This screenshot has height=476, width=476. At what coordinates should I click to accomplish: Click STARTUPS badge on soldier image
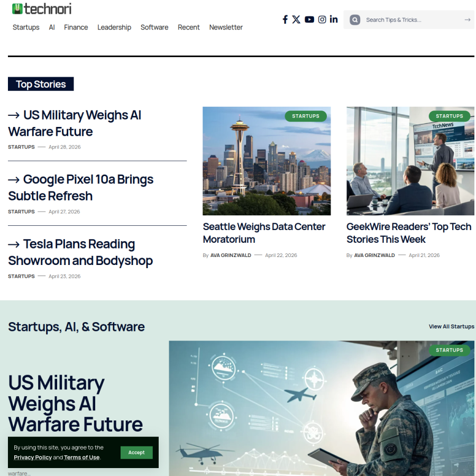pos(449,350)
